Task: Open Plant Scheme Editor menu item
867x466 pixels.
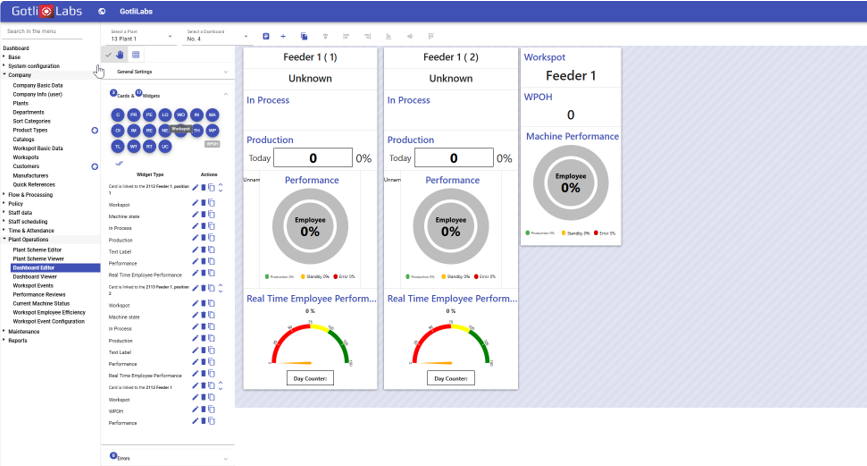Action: coord(37,249)
